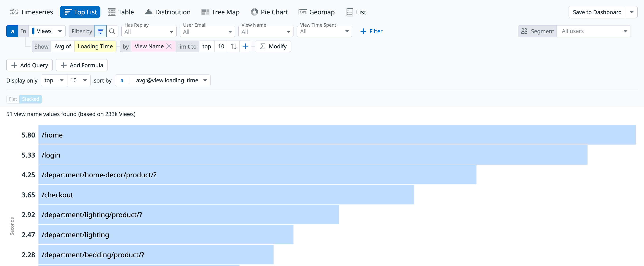The width and height of the screenshot is (644, 266).
Task: Click the sort order arrows icon
Action: 234,46
